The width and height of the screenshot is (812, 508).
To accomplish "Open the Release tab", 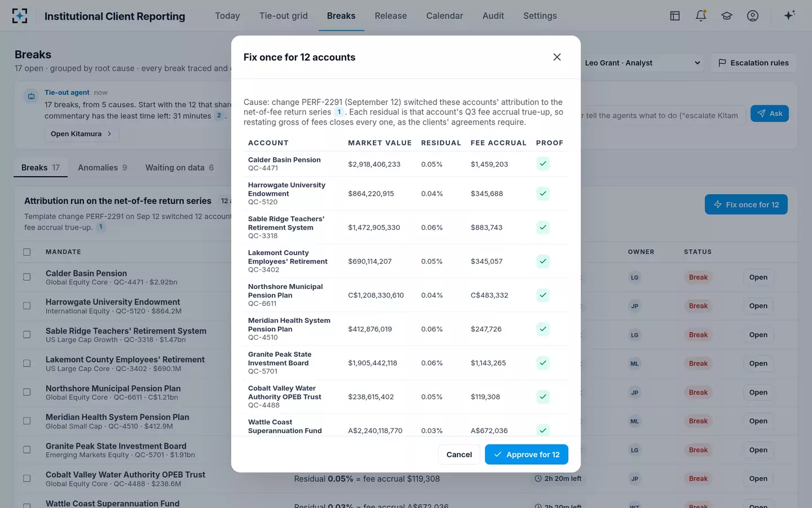I will point(391,16).
